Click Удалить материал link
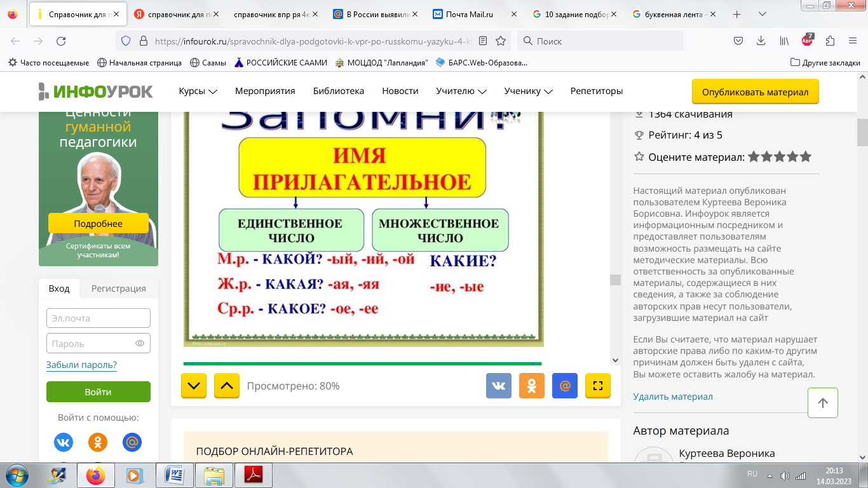868x488 pixels. click(x=673, y=396)
